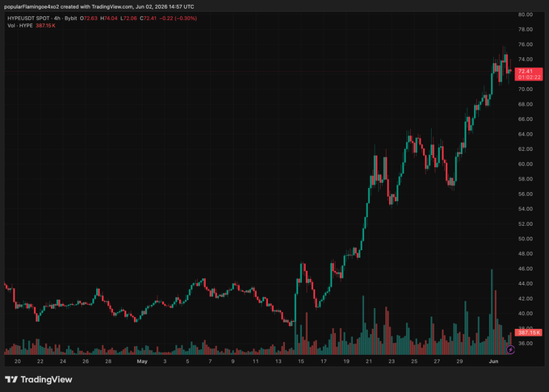Click the date 15 on time axis

(301, 361)
